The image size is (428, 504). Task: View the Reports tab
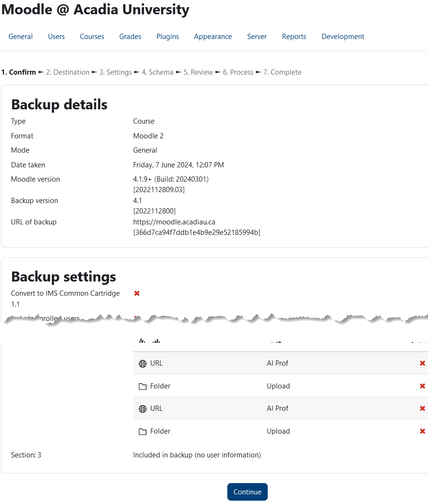click(294, 37)
